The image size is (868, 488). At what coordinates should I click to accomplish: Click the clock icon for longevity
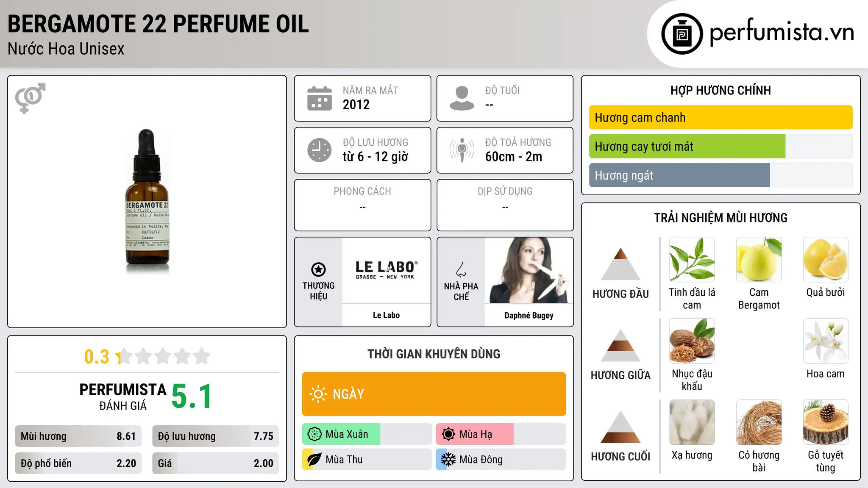click(x=320, y=150)
